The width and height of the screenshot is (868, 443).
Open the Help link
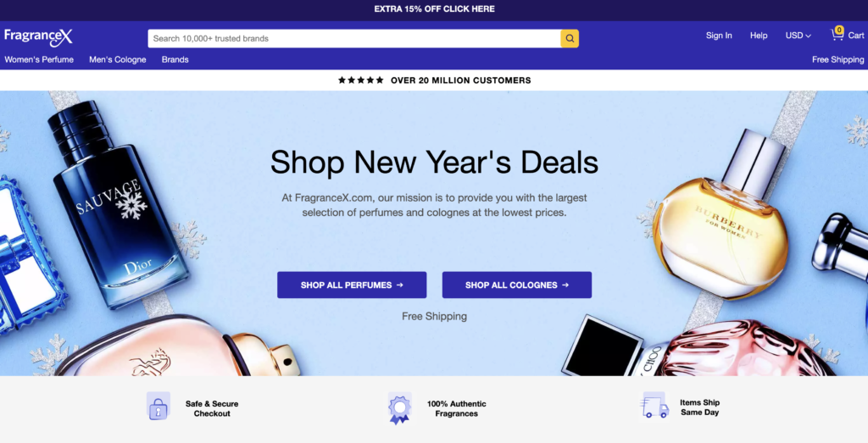(x=759, y=36)
